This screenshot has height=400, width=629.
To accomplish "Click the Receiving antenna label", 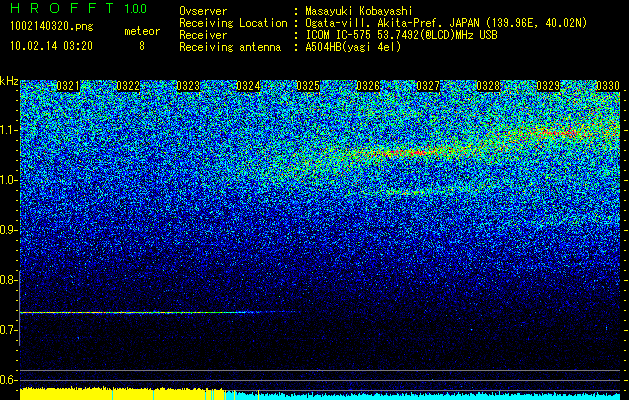I will [x=230, y=47].
